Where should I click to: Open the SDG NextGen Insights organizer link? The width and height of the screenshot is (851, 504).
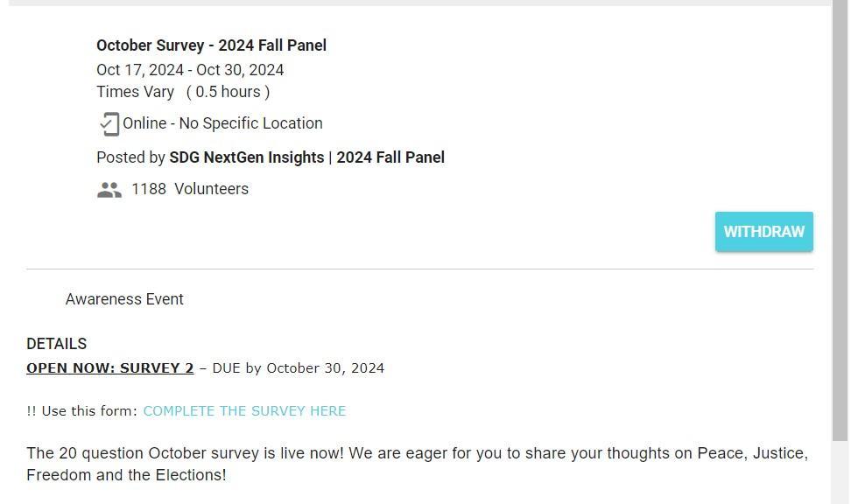(246, 157)
